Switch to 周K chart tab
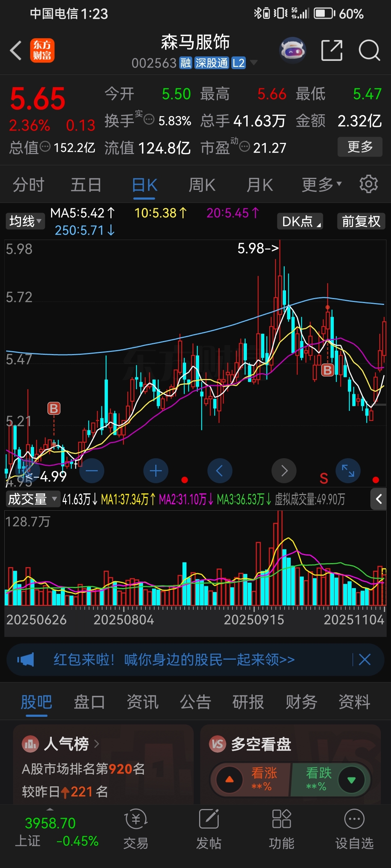The image size is (391, 868). 202,185
